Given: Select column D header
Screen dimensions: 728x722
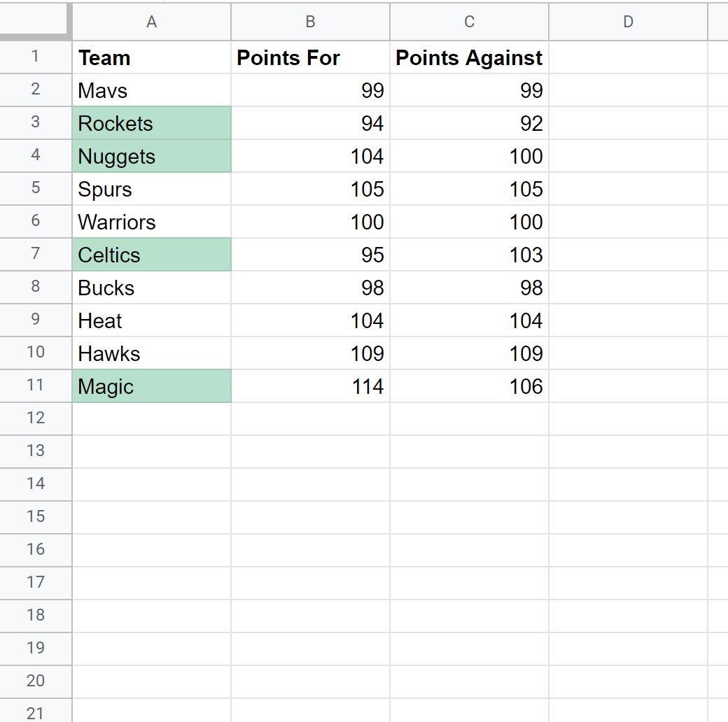Looking at the screenshot, I should click(x=628, y=22).
